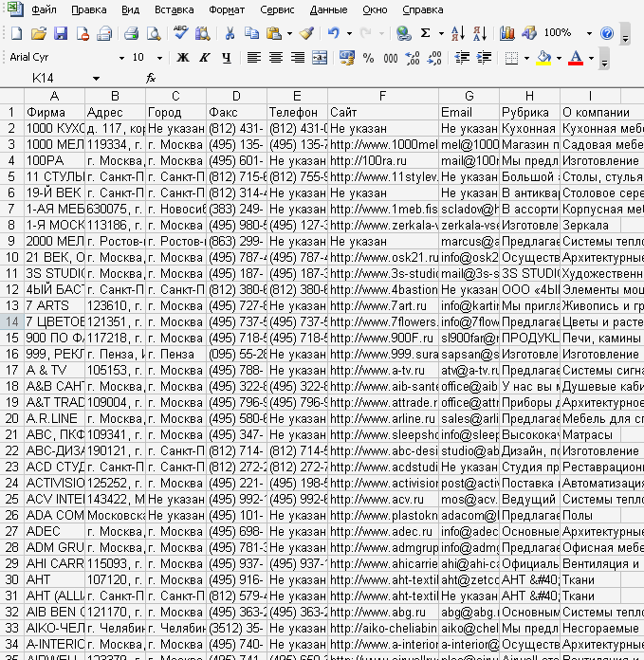Open the Undo history arrow
The image size is (644, 660).
(349, 33)
